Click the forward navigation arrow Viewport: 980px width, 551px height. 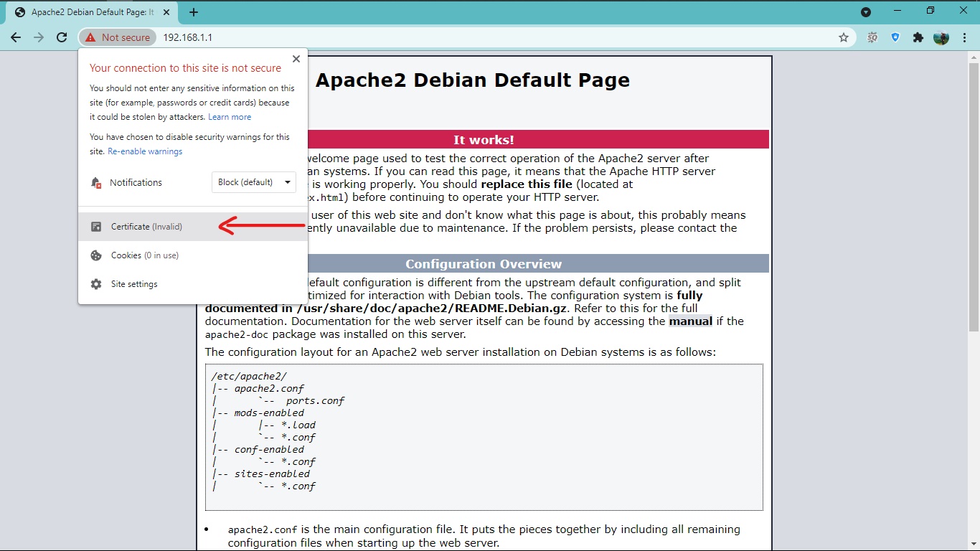(38, 37)
